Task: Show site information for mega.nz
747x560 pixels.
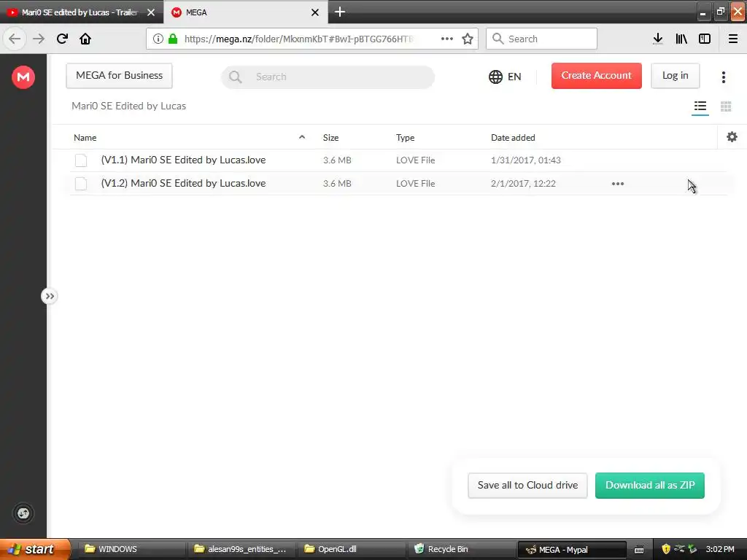Action: [158, 39]
